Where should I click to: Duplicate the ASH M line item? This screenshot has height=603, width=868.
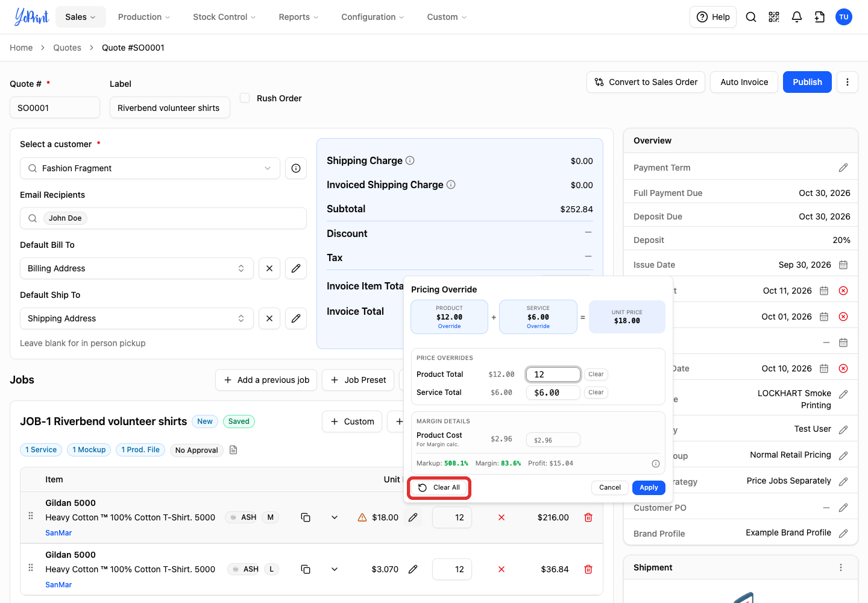306,517
